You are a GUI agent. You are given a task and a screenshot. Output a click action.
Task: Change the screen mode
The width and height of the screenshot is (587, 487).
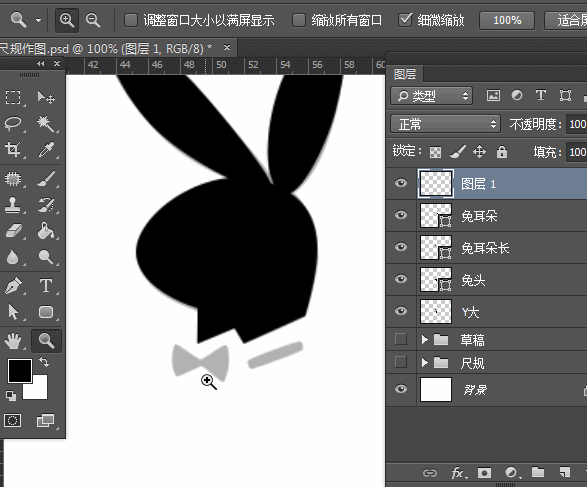(46, 420)
